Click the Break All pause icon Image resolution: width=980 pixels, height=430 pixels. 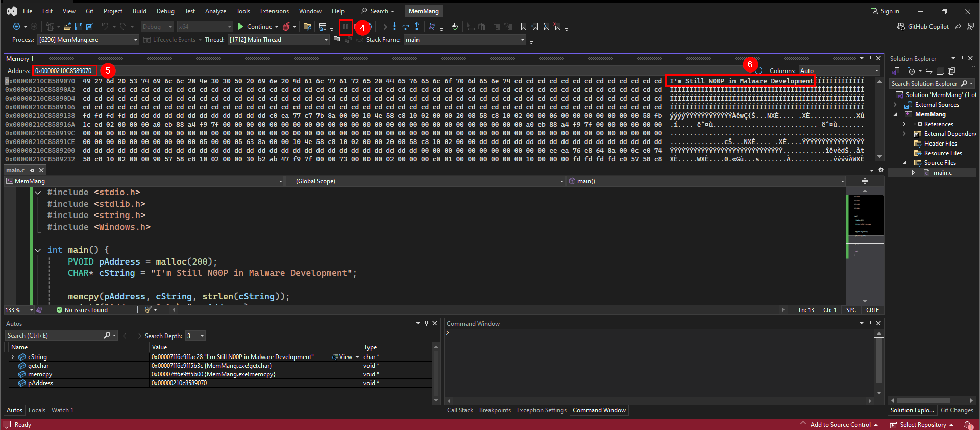[x=346, y=27]
